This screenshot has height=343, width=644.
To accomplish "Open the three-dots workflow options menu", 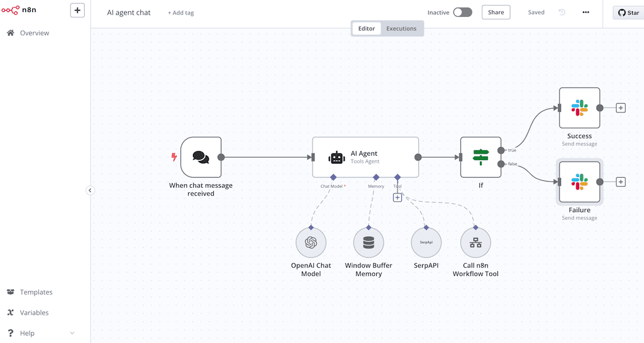I will [x=586, y=13].
